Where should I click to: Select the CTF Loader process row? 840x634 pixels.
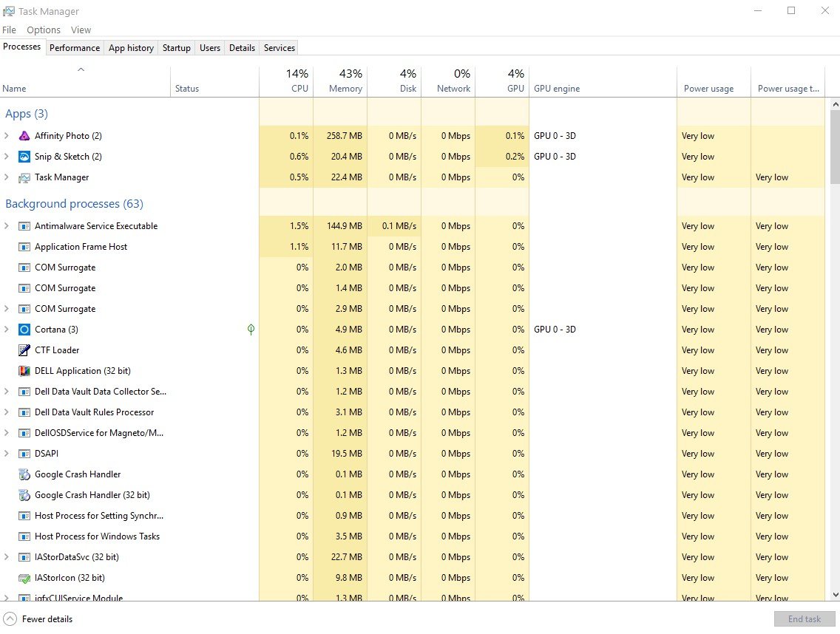(x=413, y=350)
